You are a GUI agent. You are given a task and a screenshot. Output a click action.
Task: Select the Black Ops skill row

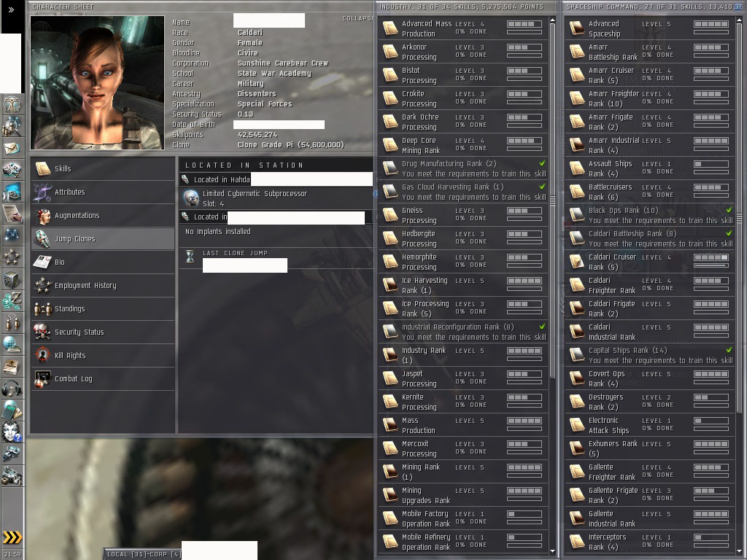click(x=650, y=215)
